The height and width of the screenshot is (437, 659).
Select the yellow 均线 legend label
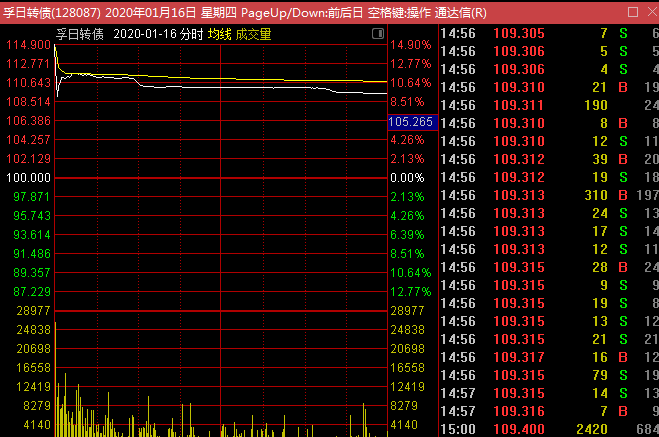click(x=219, y=34)
